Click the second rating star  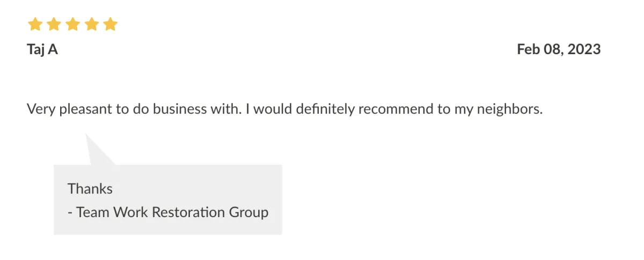click(54, 25)
